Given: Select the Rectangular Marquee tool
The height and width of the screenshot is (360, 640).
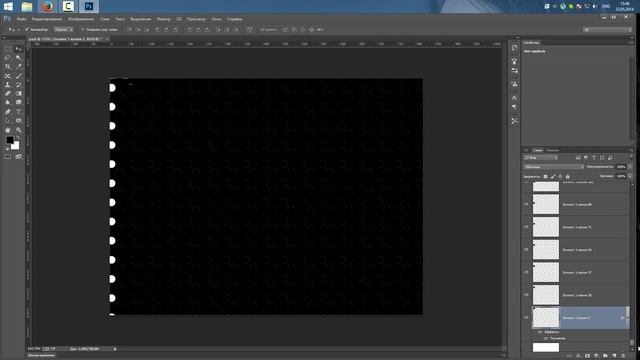Looking at the screenshot, I should click(7, 49).
